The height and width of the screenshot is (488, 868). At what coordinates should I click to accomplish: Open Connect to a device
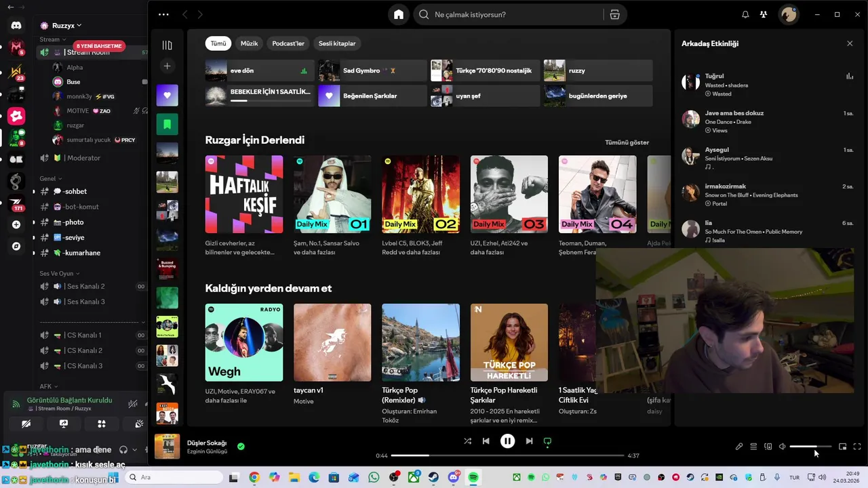768,447
